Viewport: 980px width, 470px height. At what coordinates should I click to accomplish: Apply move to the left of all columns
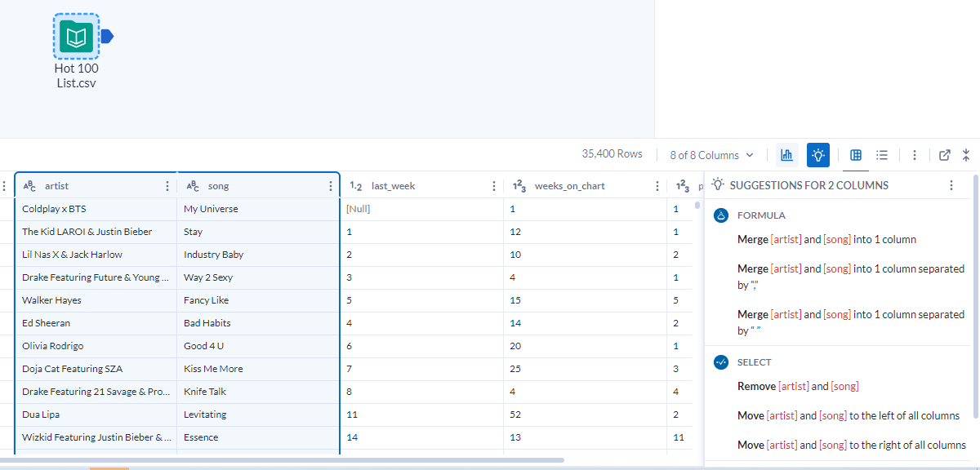(849, 415)
